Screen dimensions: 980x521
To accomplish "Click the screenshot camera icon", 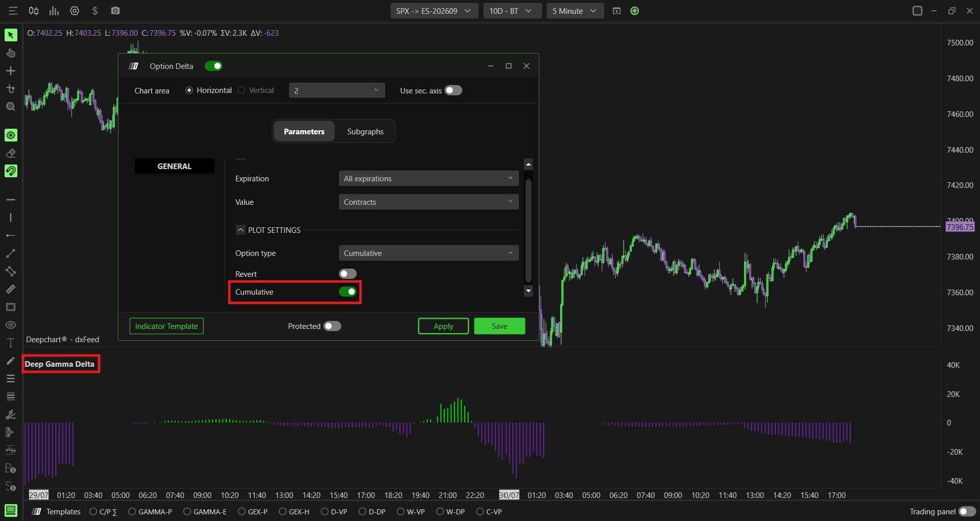I will (115, 11).
